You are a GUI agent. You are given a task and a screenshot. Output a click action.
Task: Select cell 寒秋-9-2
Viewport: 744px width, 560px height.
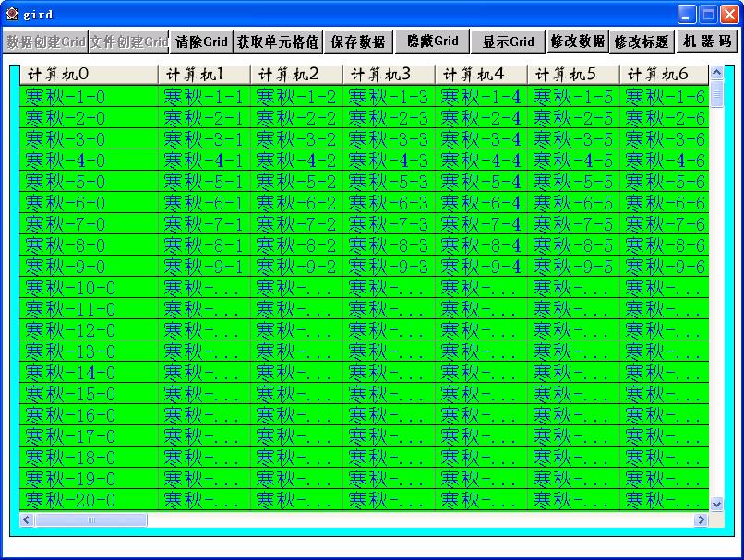[296, 267]
